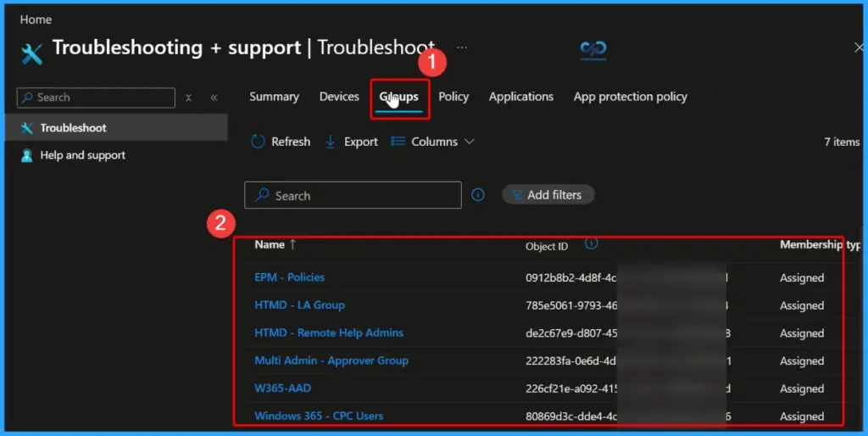This screenshot has height=436, width=868.
Task: Open the W365-AAD group link
Action: [x=283, y=388]
